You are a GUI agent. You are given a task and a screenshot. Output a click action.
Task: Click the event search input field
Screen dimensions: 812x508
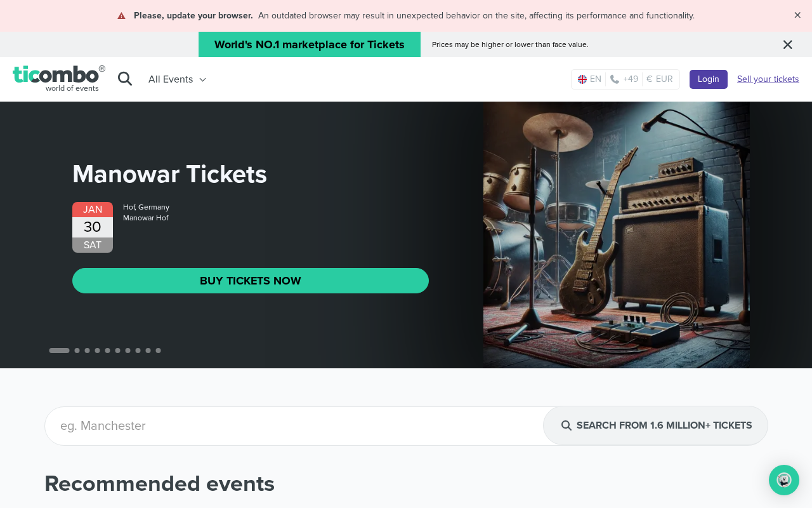click(292, 426)
